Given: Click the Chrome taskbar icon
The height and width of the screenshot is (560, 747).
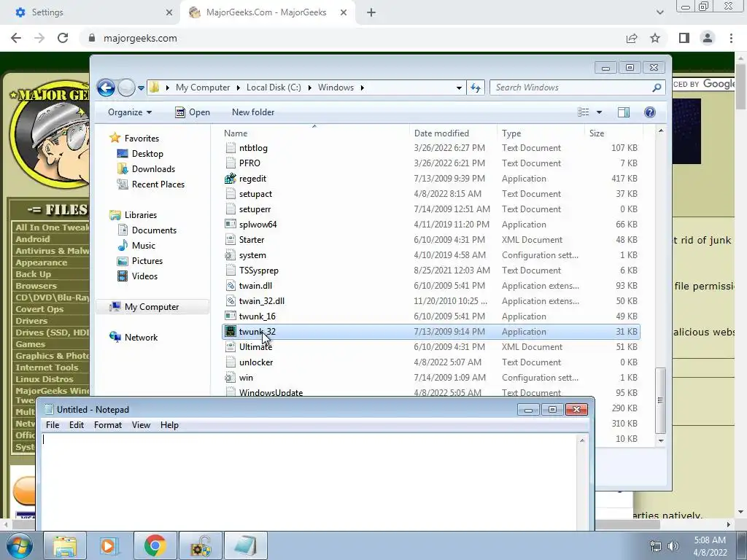Looking at the screenshot, I should tap(155, 545).
